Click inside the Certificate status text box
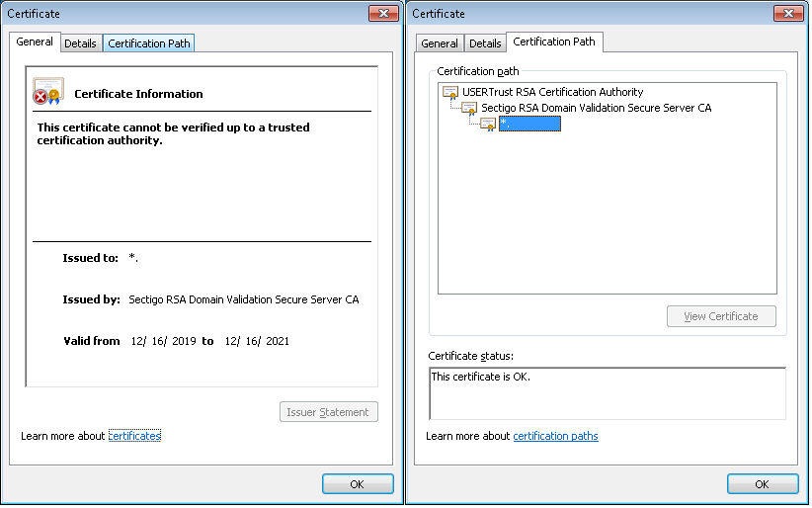This screenshot has width=812, height=508. click(x=608, y=393)
